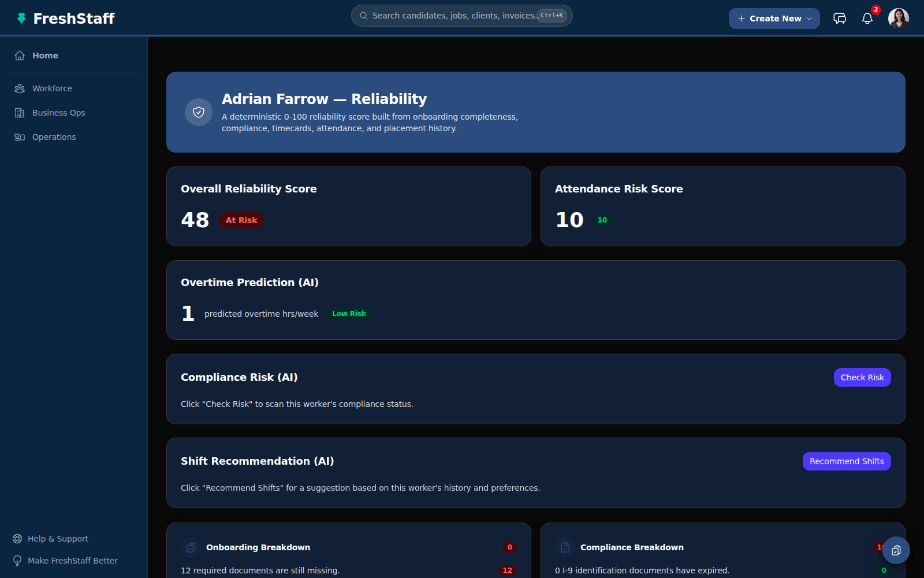Focus the search candidates input field
The height and width of the screenshot is (578, 924).
462,16
